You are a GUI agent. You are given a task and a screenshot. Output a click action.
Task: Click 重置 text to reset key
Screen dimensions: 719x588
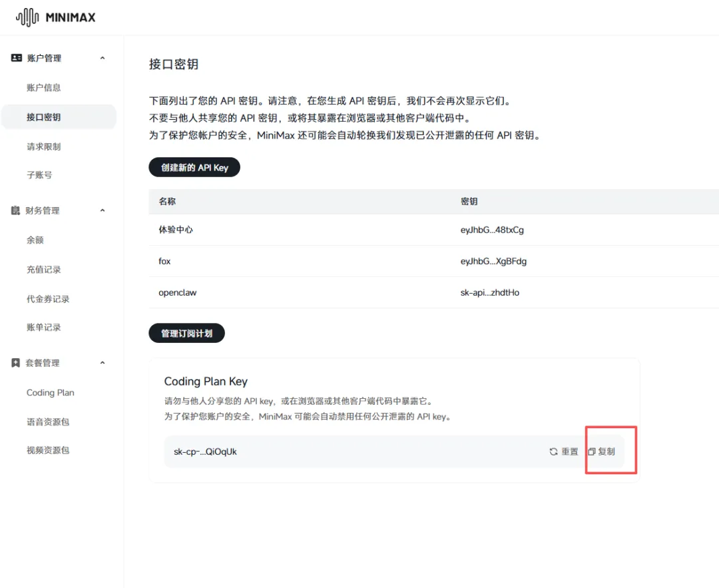[x=570, y=451]
